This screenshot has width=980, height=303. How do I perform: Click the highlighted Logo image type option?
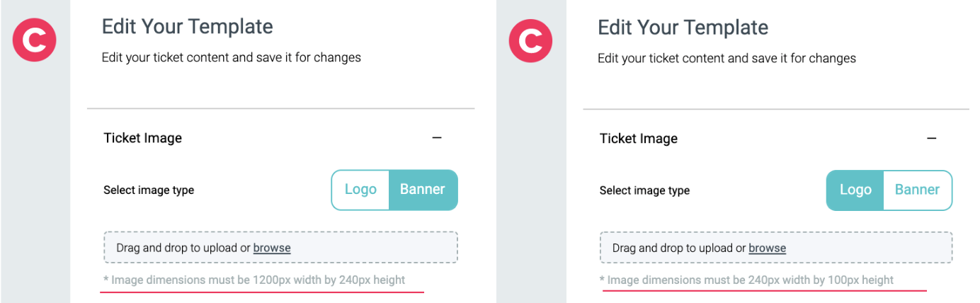click(x=855, y=190)
